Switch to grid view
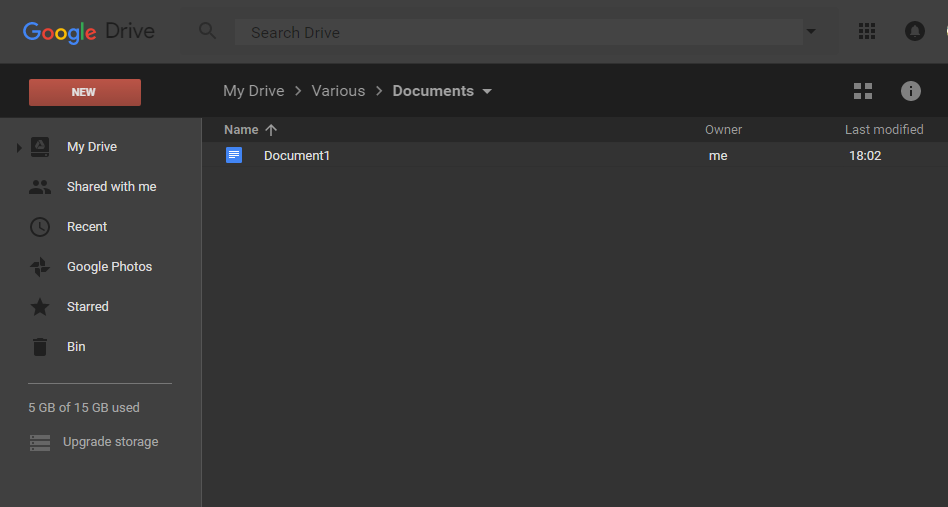This screenshot has height=507, width=948. pyautogui.click(x=863, y=91)
